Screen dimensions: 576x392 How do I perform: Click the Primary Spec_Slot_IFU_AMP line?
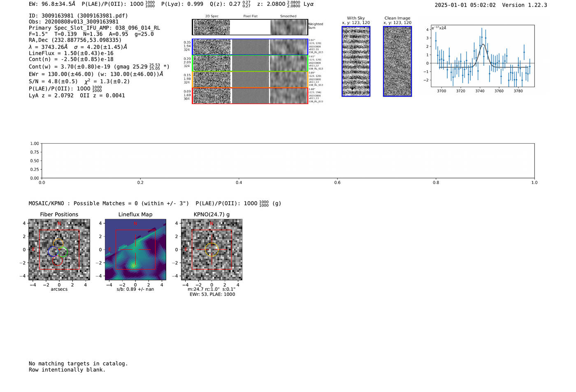[x=94, y=28]
